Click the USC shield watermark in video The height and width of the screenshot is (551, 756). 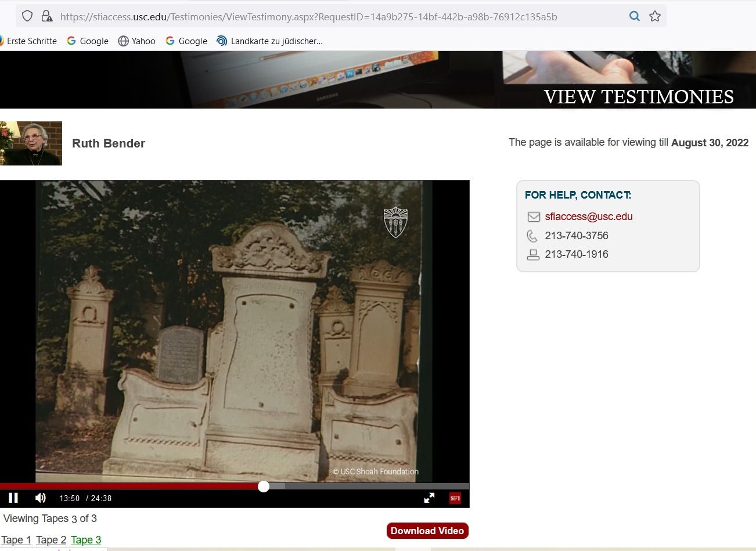395,222
